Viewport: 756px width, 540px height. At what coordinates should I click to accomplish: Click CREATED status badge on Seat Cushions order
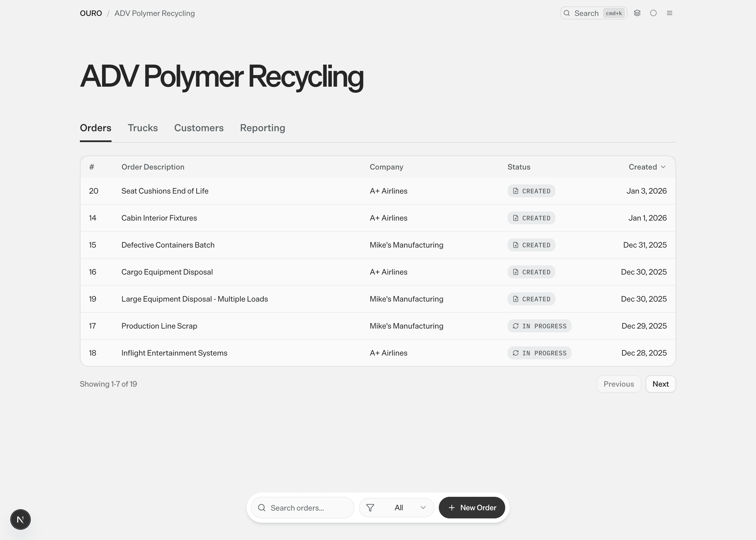[x=531, y=191]
